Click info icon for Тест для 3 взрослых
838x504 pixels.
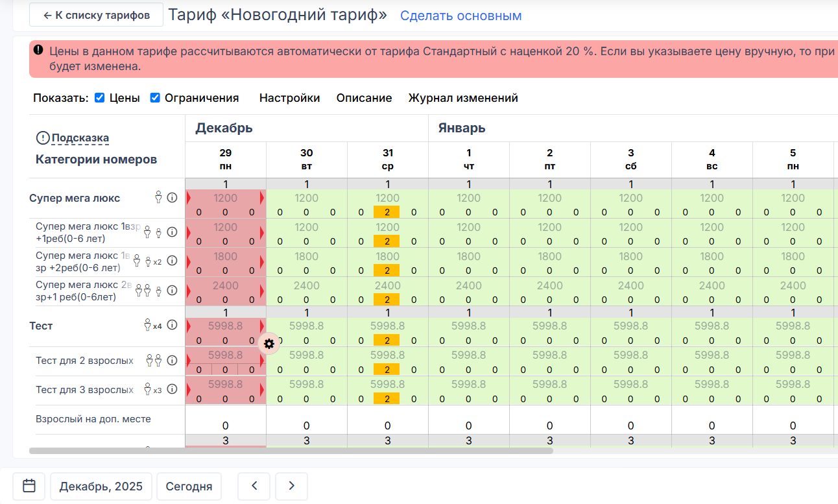point(172,390)
